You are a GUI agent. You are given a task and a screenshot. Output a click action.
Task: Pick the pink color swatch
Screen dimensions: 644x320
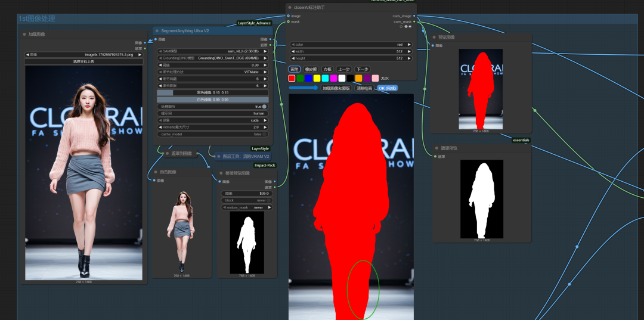(x=375, y=78)
